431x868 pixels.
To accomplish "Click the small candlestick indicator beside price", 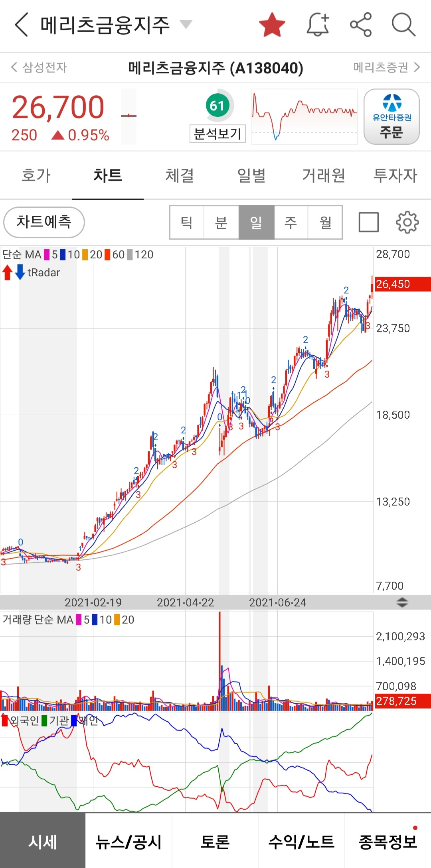I will (129, 116).
